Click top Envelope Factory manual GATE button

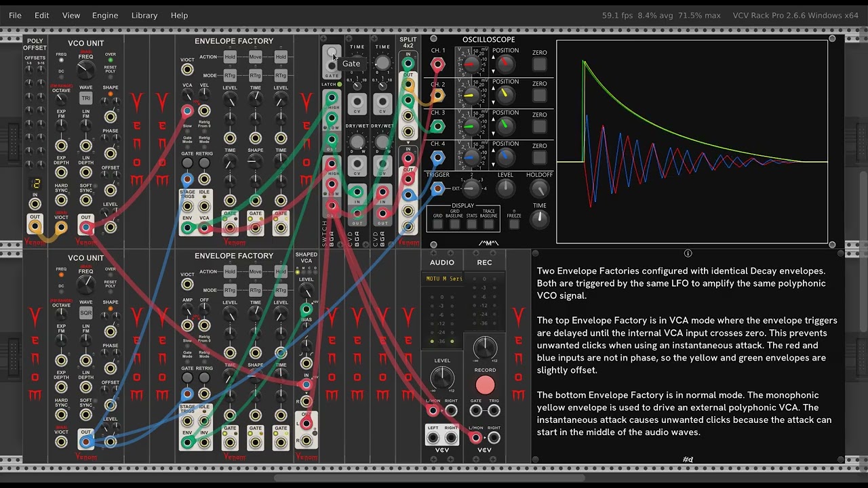coord(187,163)
